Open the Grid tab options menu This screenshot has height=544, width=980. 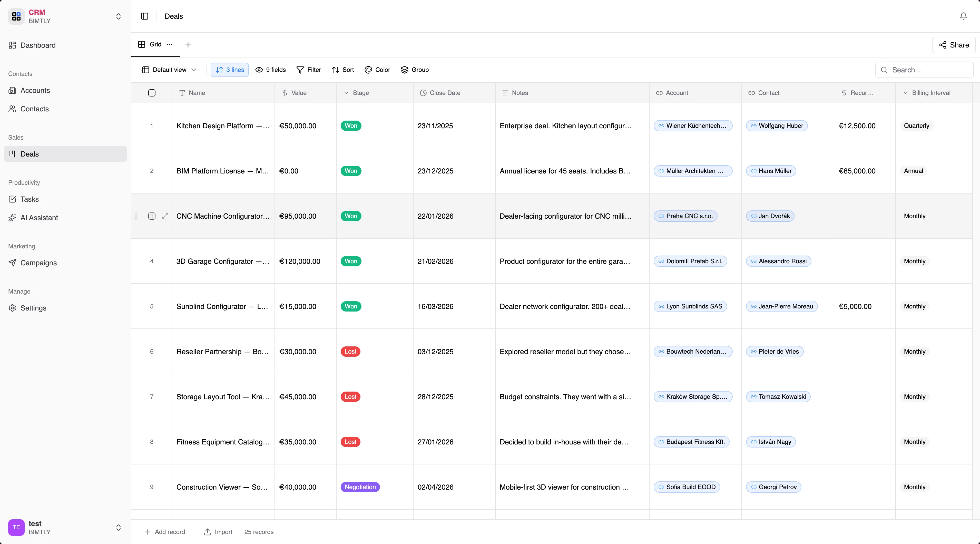click(x=169, y=44)
